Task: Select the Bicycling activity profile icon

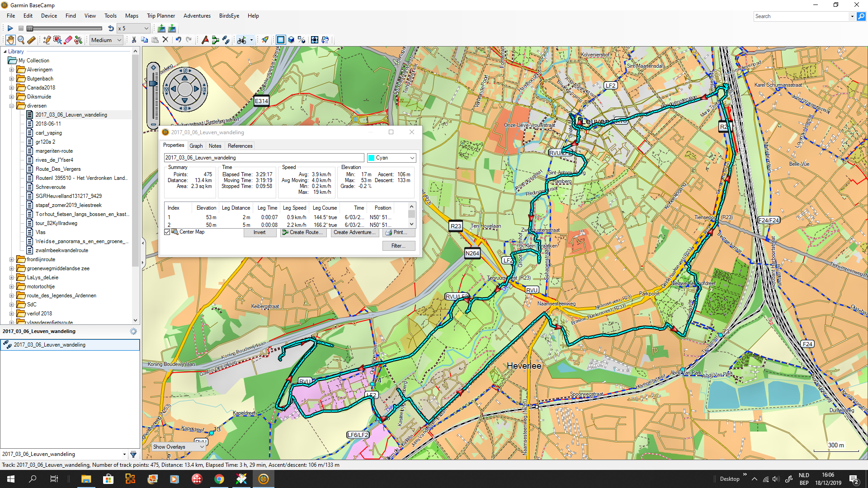Action: 242,40
